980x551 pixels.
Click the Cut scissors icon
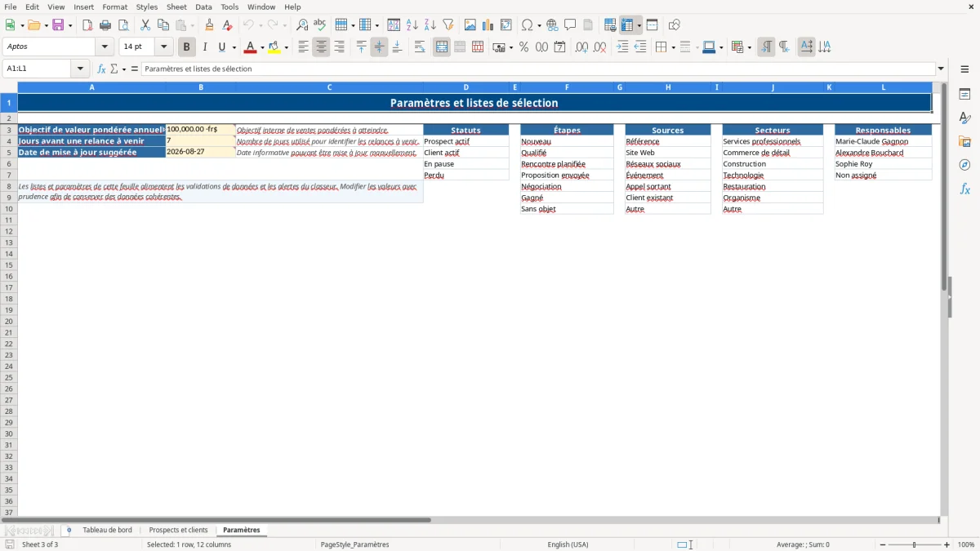[145, 25]
